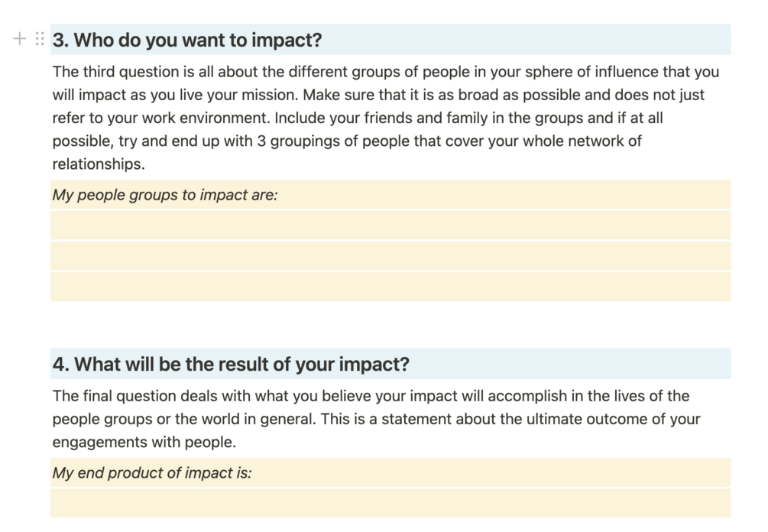Click the 'My people groups to impact are:' line
Image resolution: width=768 pixels, height=532 pixels.
point(390,194)
